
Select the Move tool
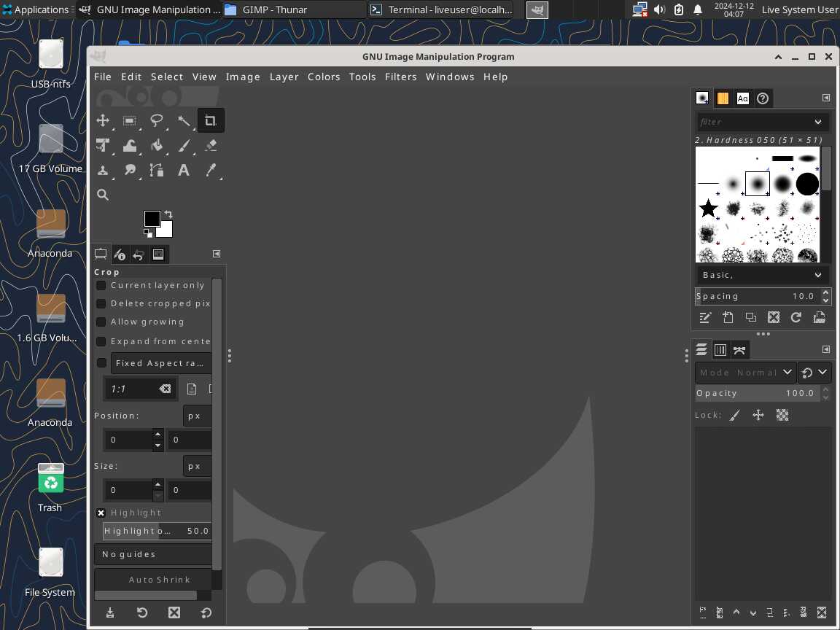103,120
